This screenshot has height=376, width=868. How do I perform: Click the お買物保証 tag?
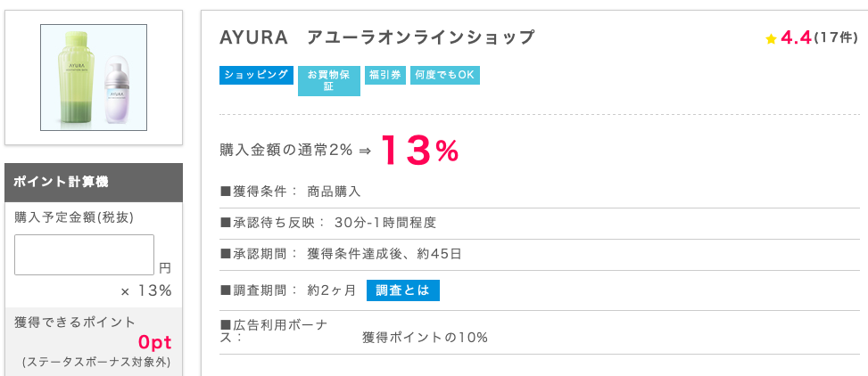pyautogui.click(x=328, y=80)
